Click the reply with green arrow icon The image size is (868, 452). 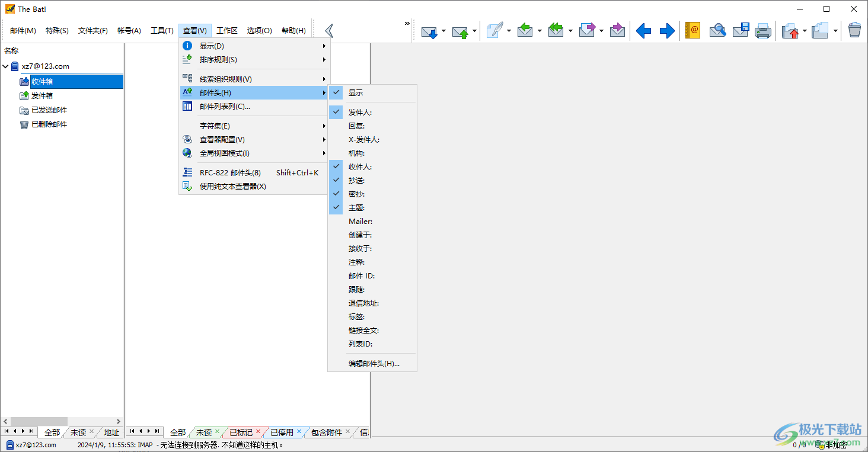[525, 30]
